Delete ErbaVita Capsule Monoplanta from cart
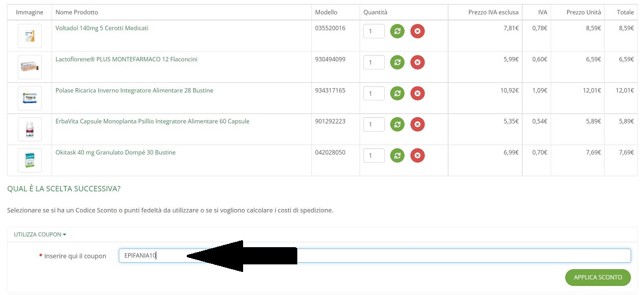This screenshot has height=295, width=644. coord(418,125)
